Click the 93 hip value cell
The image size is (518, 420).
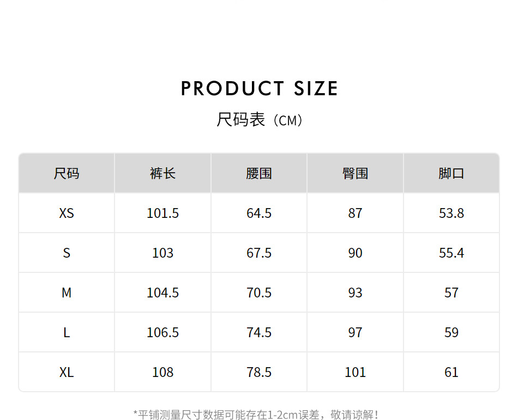[x=355, y=293]
